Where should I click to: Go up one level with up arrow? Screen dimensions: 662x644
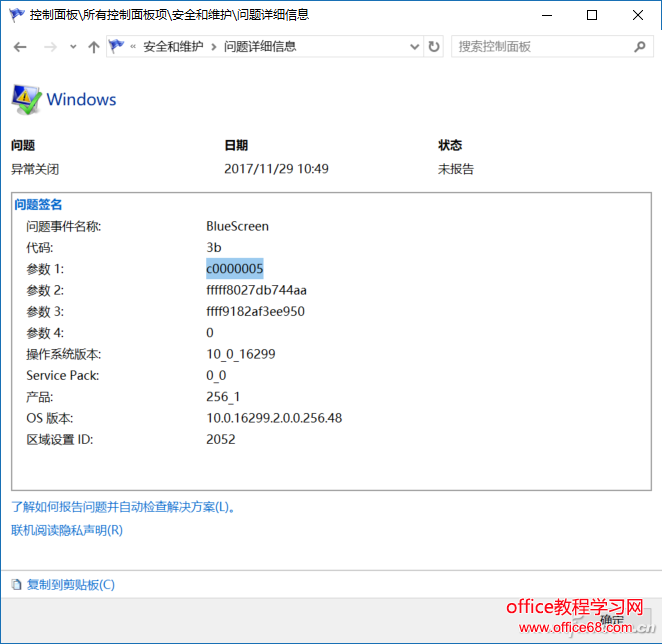click(94, 47)
